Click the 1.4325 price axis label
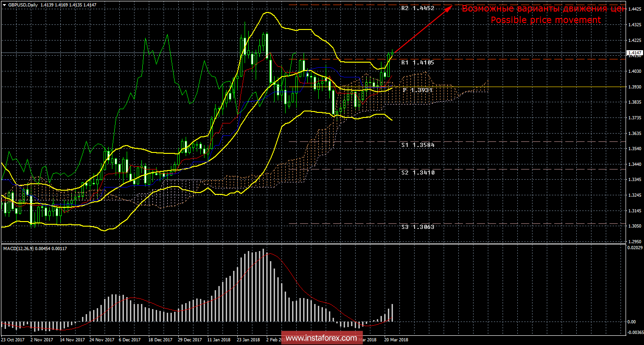 pyautogui.click(x=634, y=25)
